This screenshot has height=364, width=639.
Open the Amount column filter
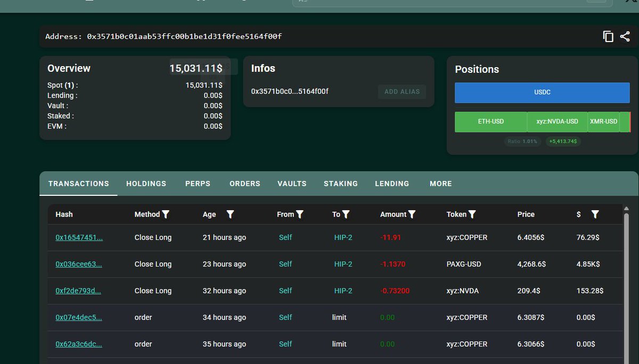[412, 214]
